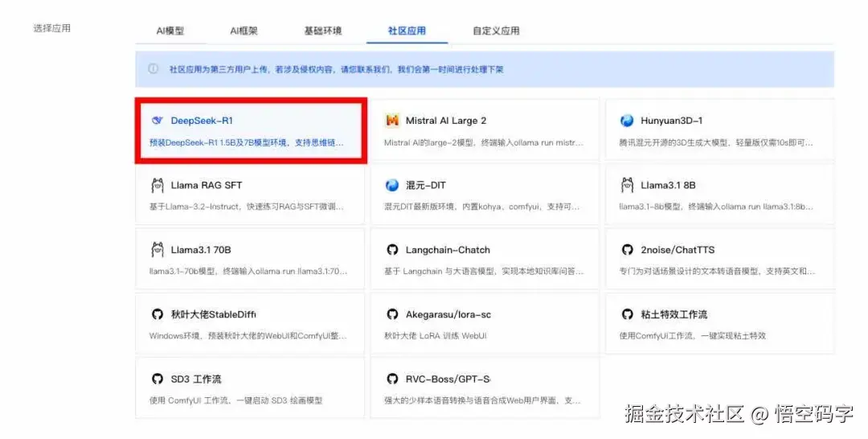Click the 基于 Langchain 与大语言模型 description
868x439 pixels.
(484, 271)
